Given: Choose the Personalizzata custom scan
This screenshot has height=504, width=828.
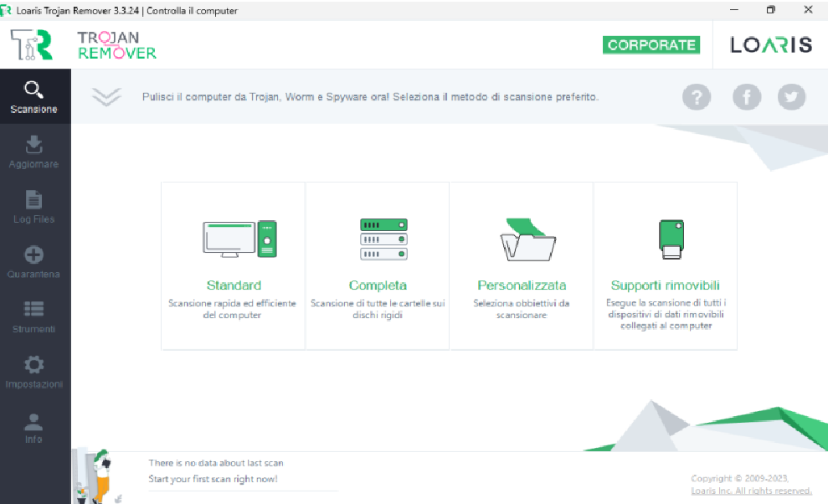Looking at the screenshot, I should pos(522,265).
